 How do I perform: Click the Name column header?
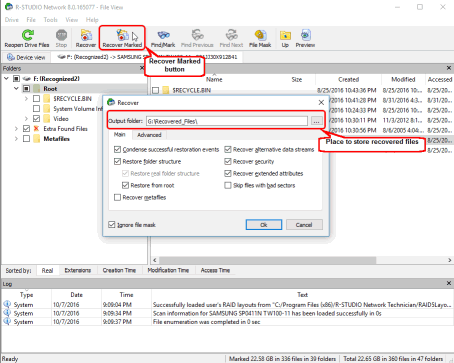tap(214, 79)
